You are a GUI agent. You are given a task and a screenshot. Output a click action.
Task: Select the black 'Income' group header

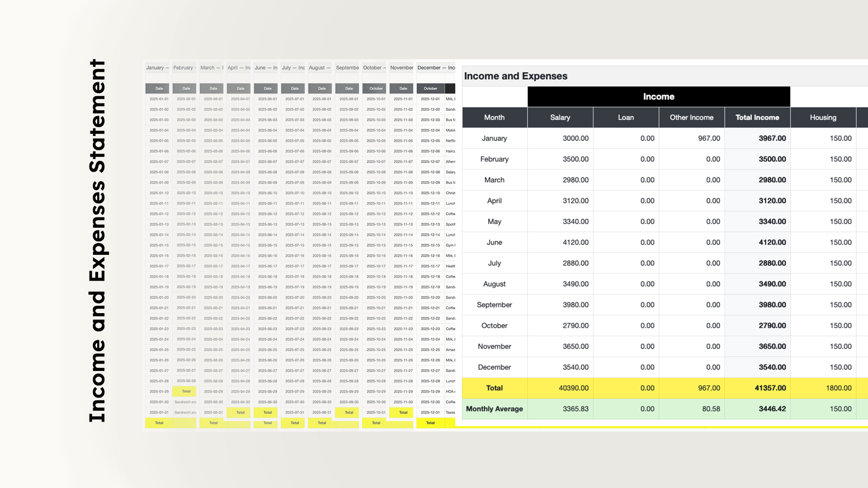(x=659, y=97)
